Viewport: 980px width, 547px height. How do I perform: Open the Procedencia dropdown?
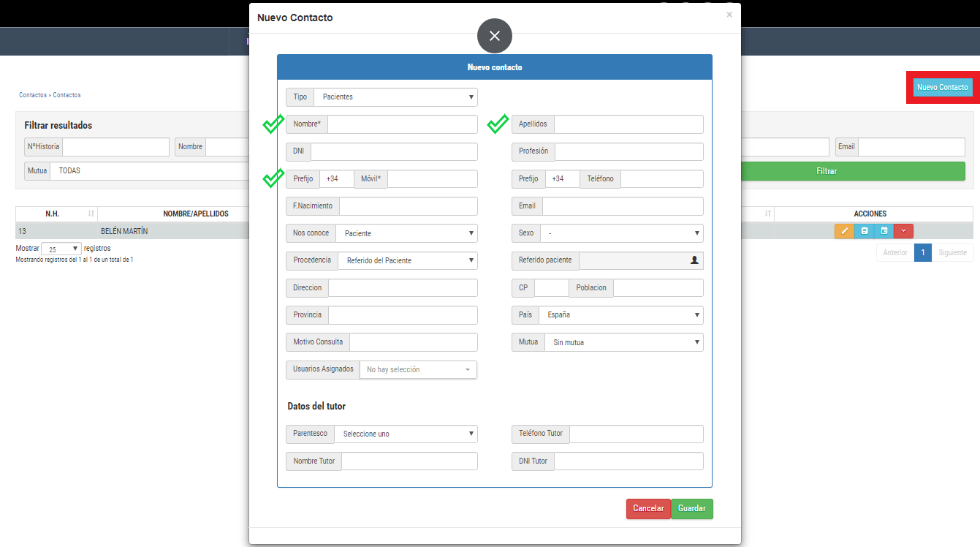click(407, 260)
